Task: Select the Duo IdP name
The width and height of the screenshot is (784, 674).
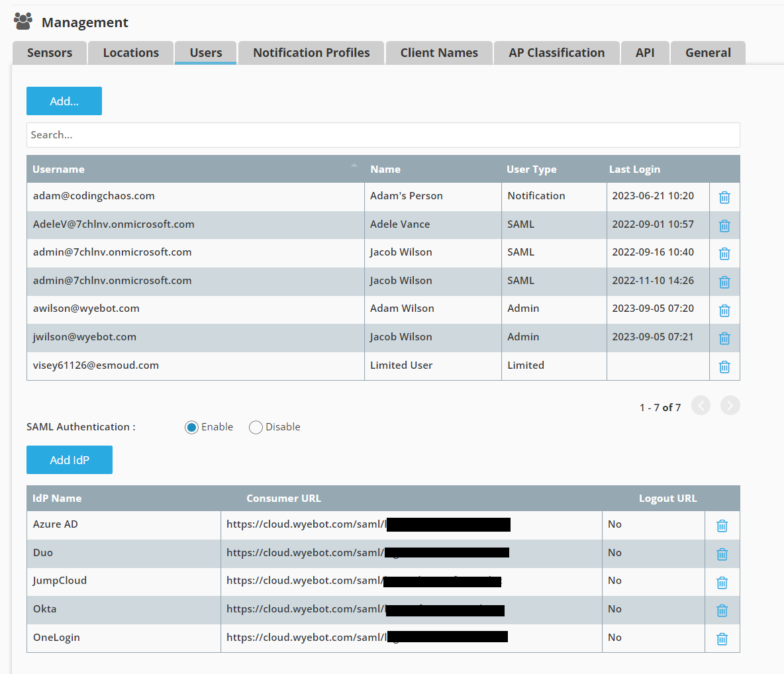Action: (43, 553)
